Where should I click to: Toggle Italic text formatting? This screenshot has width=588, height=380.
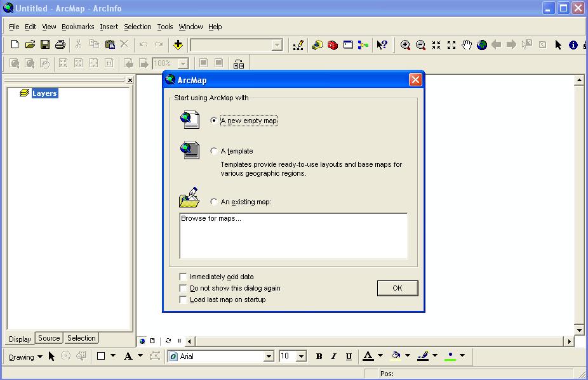click(x=334, y=356)
